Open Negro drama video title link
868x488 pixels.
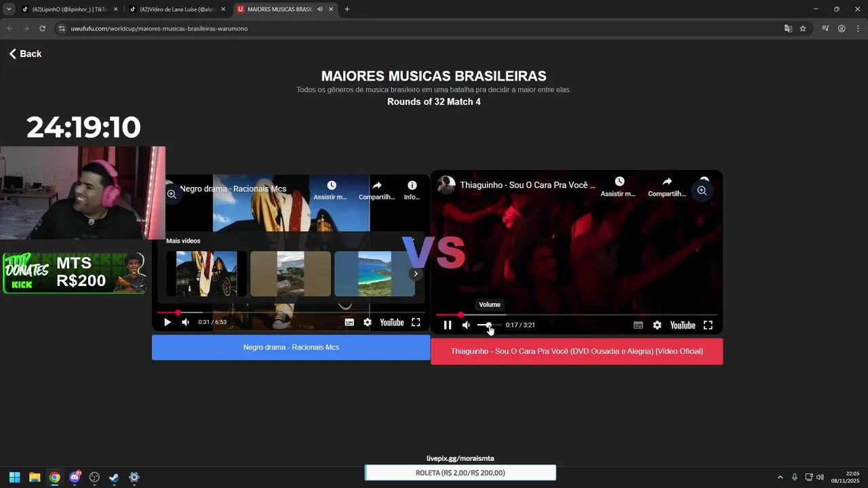(x=233, y=189)
